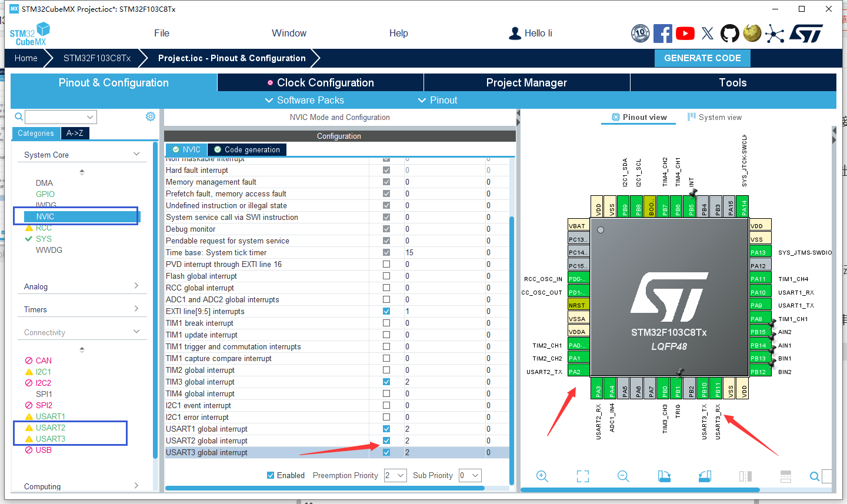Switch to the Project Manager tab

(526, 82)
